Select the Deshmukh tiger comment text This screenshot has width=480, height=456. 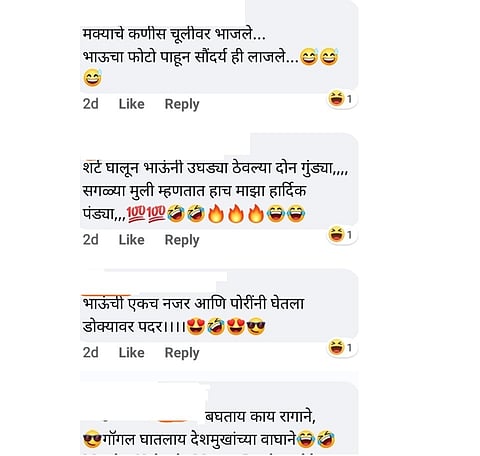click(209, 429)
